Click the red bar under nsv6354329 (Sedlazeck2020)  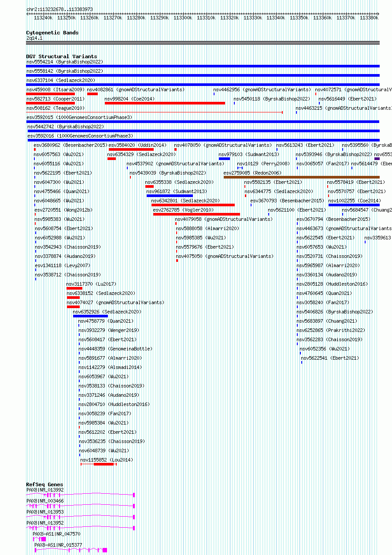(111, 159)
